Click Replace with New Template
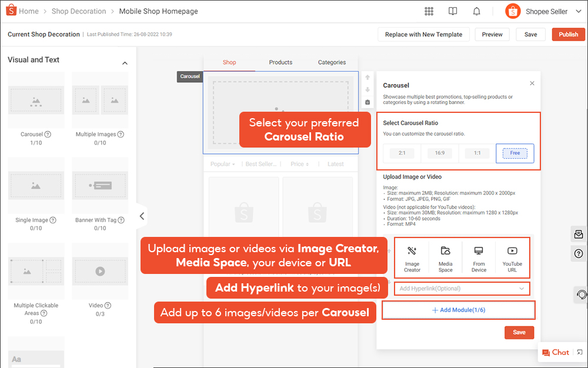The width and height of the screenshot is (588, 368). (423, 35)
